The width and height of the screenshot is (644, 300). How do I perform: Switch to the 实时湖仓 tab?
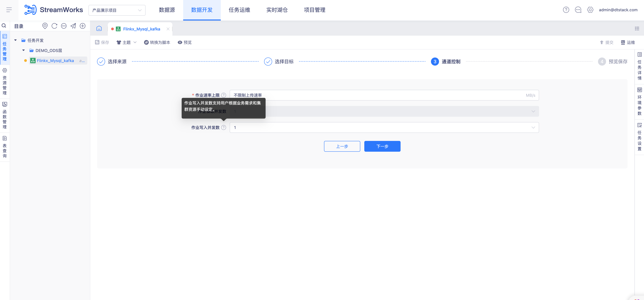[x=277, y=10]
